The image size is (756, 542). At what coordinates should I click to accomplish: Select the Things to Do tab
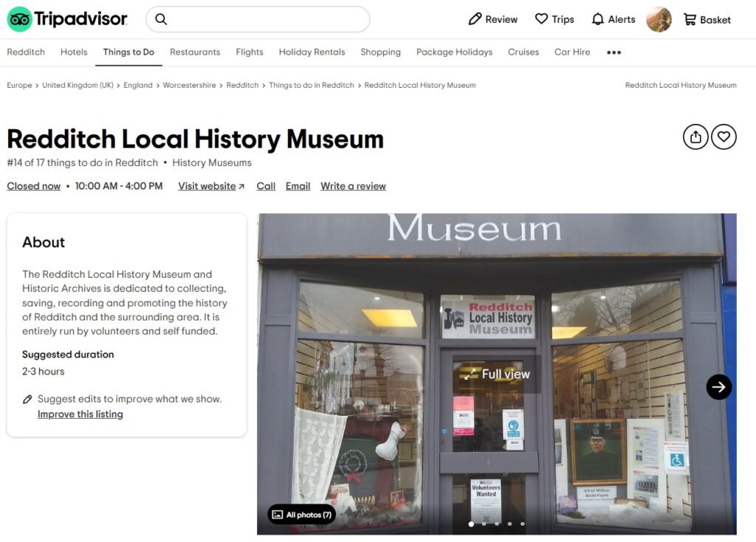128,52
